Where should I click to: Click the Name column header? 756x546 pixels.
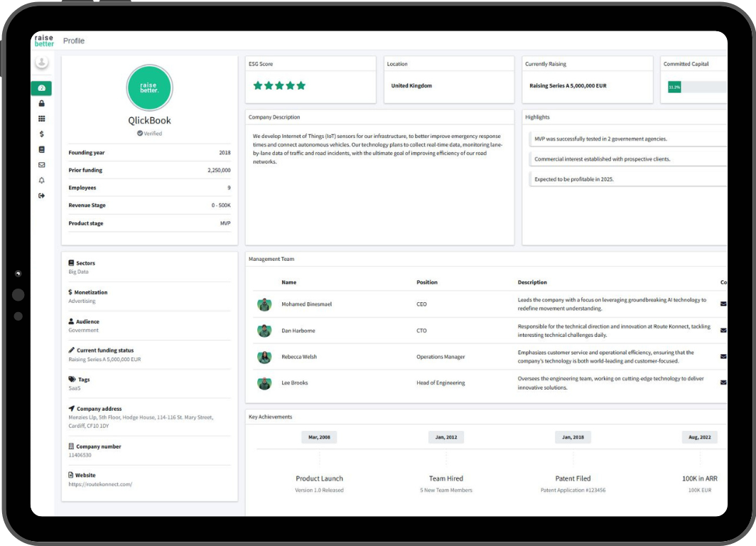click(x=288, y=282)
